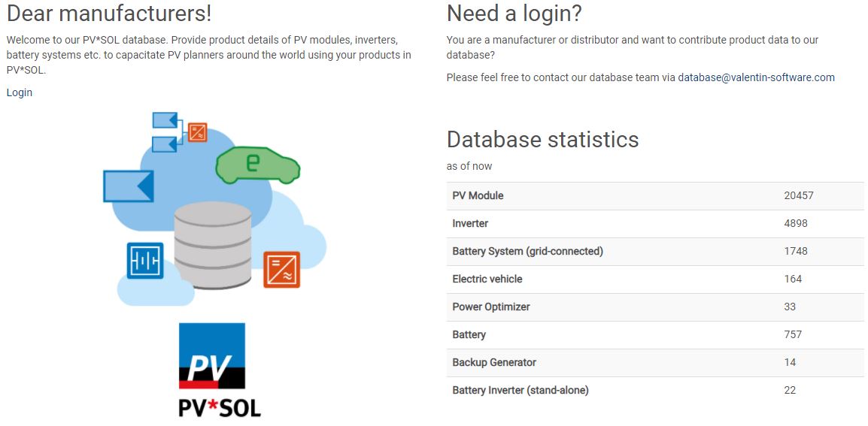Click the PV*SOL logo image

pyautogui.click(x=219, y=370)
